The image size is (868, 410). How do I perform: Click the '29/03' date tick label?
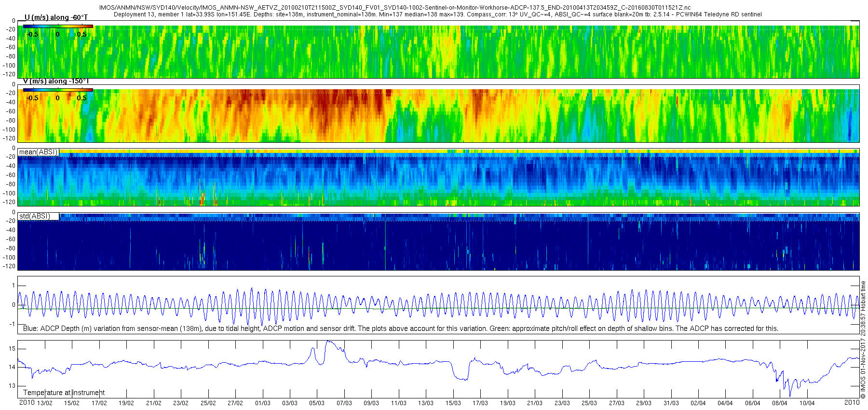click(x=644, y=403)
